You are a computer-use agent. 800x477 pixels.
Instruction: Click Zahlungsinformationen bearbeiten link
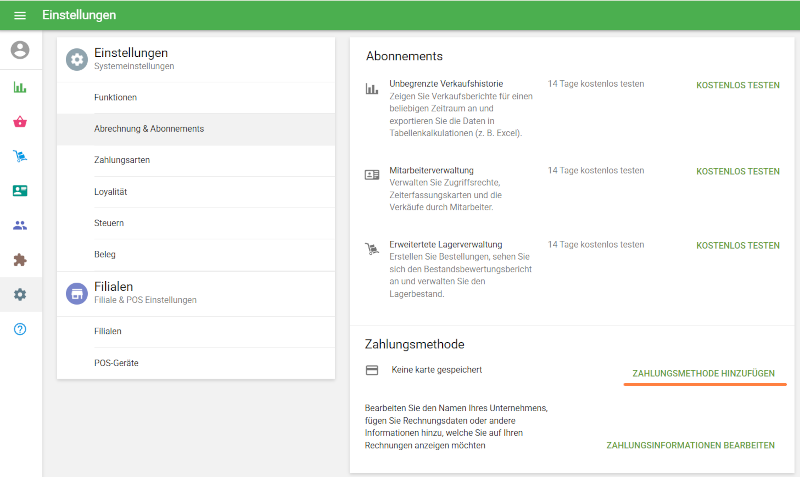[690, 445]
